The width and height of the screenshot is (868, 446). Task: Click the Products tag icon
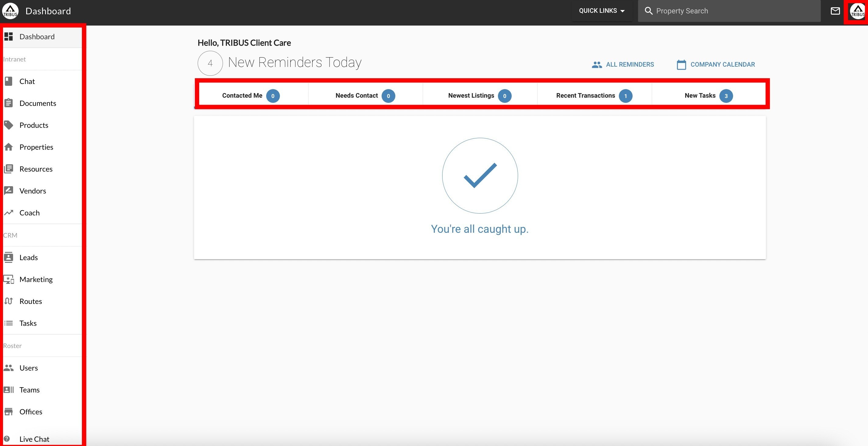(x=9, y=125)
